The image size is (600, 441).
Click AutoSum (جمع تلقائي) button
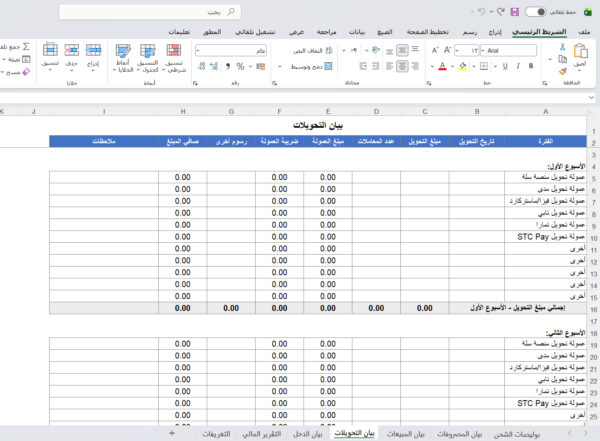[15, 47]
